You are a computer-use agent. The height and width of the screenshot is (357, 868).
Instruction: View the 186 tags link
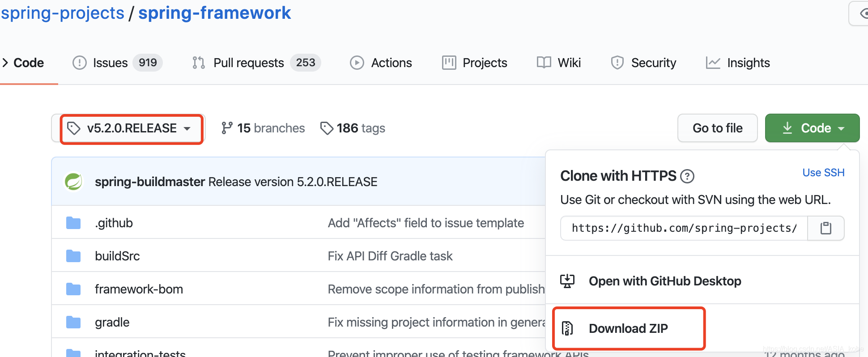353,128
